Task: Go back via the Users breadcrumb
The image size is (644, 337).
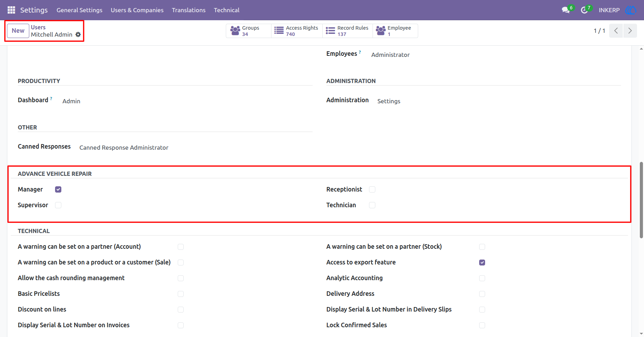Action: pyautogui.click(x=38, y=27)
